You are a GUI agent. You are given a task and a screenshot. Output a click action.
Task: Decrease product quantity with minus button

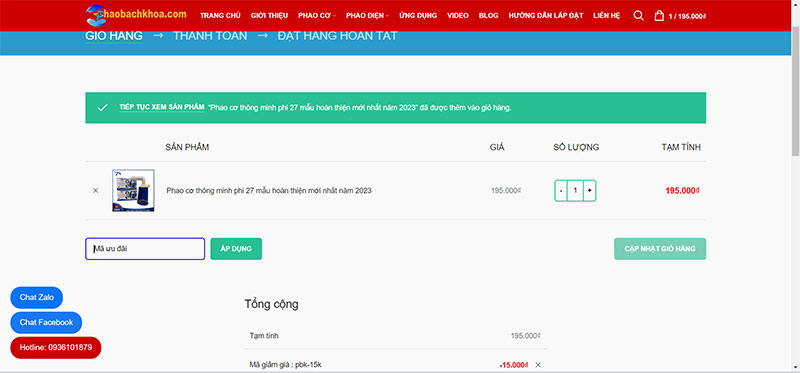point(561,190)
